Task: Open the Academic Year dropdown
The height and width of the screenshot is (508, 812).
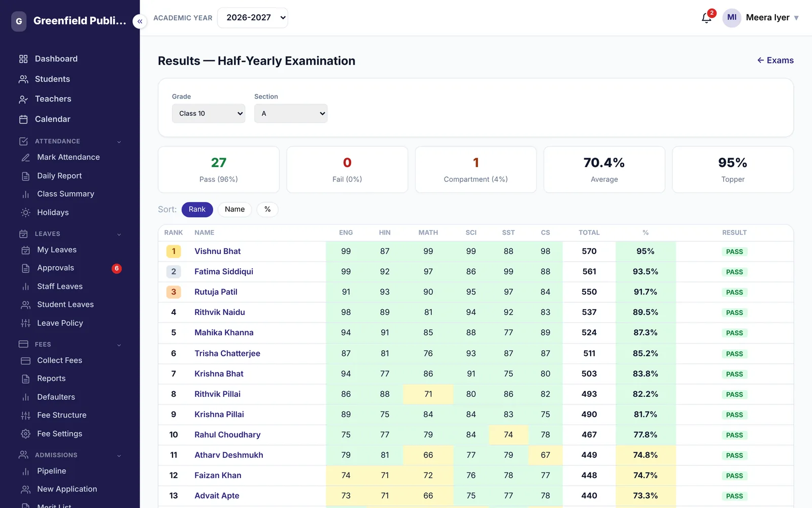Action: click(x=252, y=18)
